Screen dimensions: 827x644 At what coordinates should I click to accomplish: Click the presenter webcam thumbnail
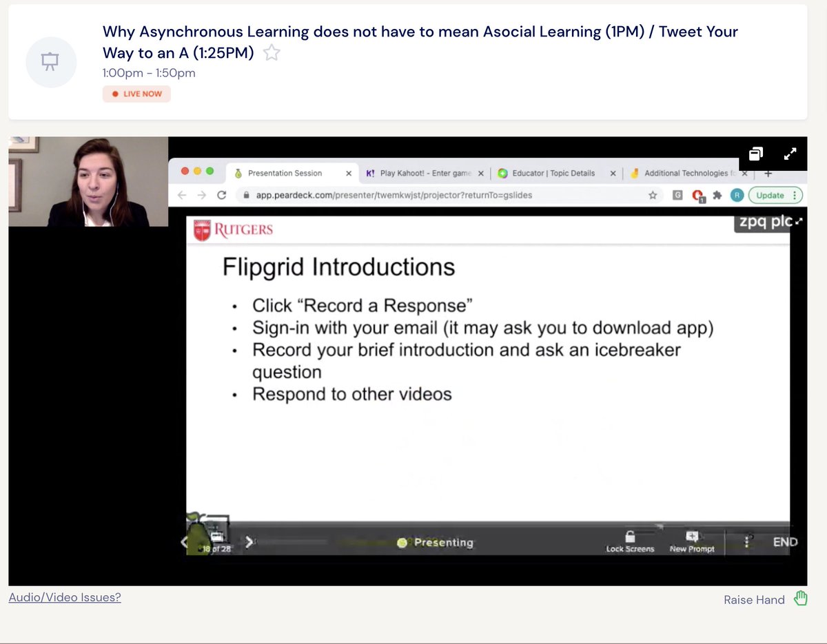pos(88,182)
